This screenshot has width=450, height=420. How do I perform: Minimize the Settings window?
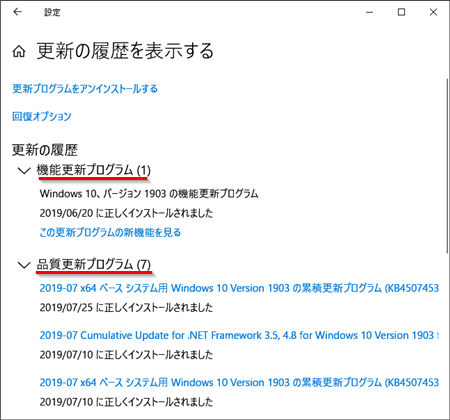(x=369, y=12)
